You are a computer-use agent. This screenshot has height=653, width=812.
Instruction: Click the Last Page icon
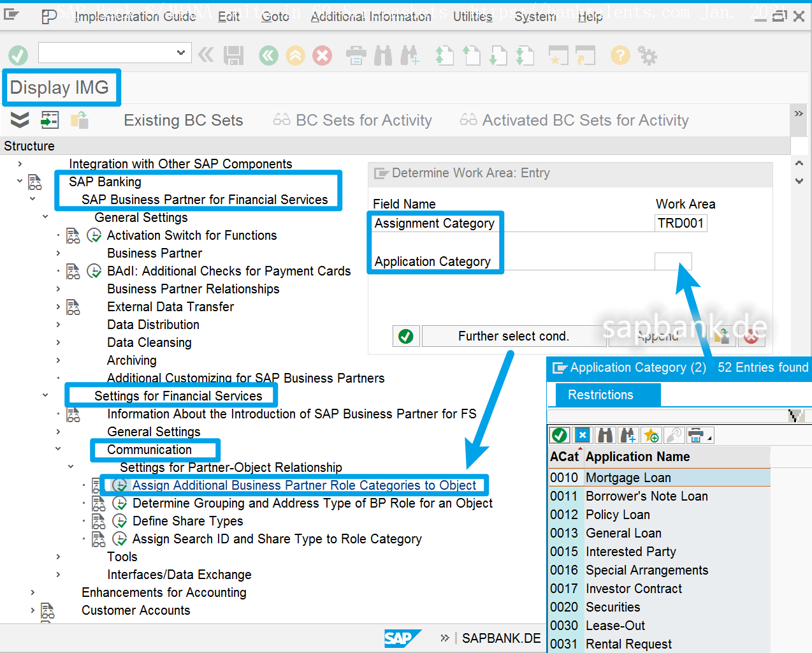pyautogui.click(x=525, y=55)
